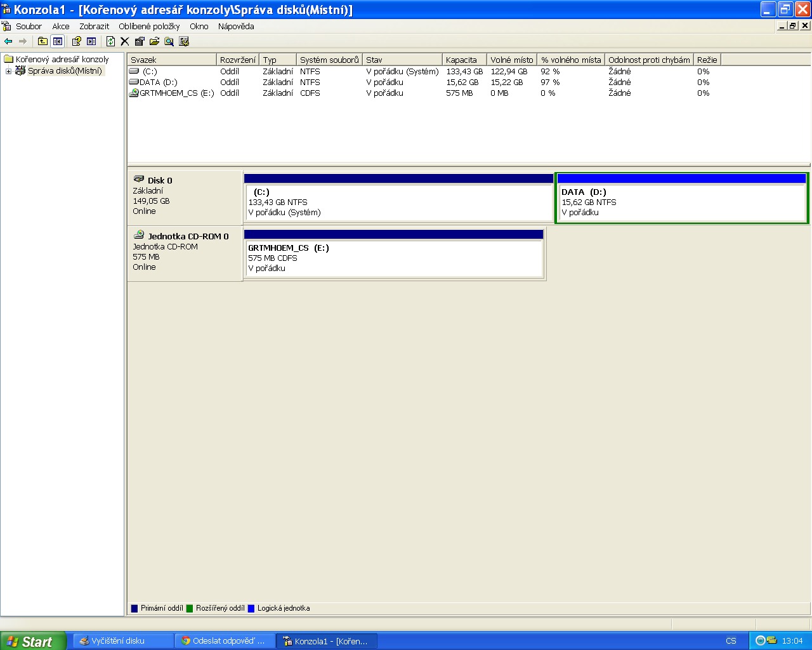Click the Konzola1 title bar icon

pos(6,10)
